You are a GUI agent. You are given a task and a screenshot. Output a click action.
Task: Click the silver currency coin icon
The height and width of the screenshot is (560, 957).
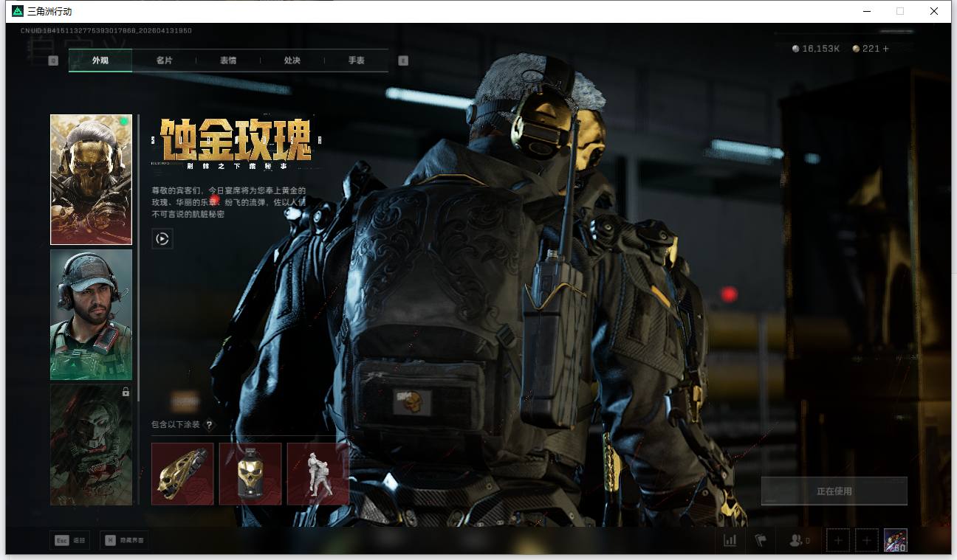795,49
